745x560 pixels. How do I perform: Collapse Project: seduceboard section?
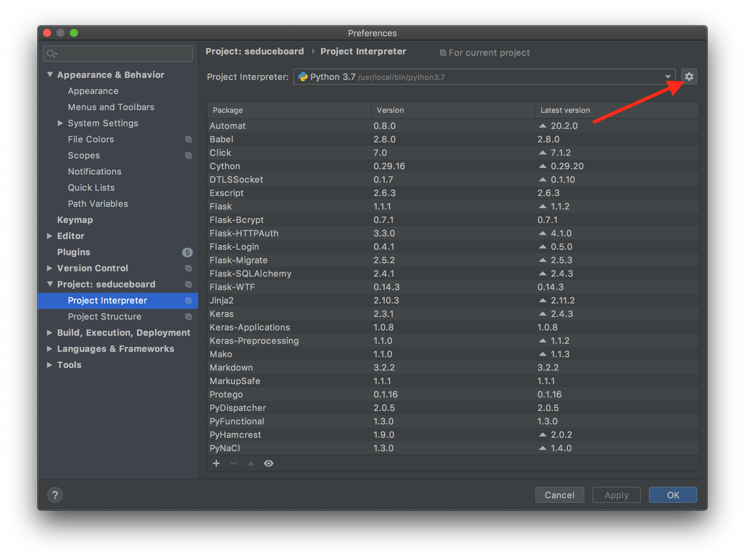coord(50,284)
